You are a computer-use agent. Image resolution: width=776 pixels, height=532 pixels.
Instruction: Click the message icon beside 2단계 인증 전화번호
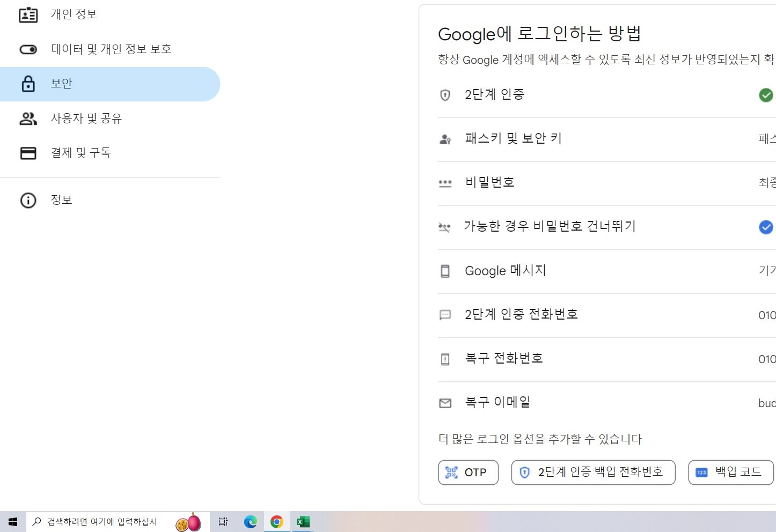[x=445, y=315]
